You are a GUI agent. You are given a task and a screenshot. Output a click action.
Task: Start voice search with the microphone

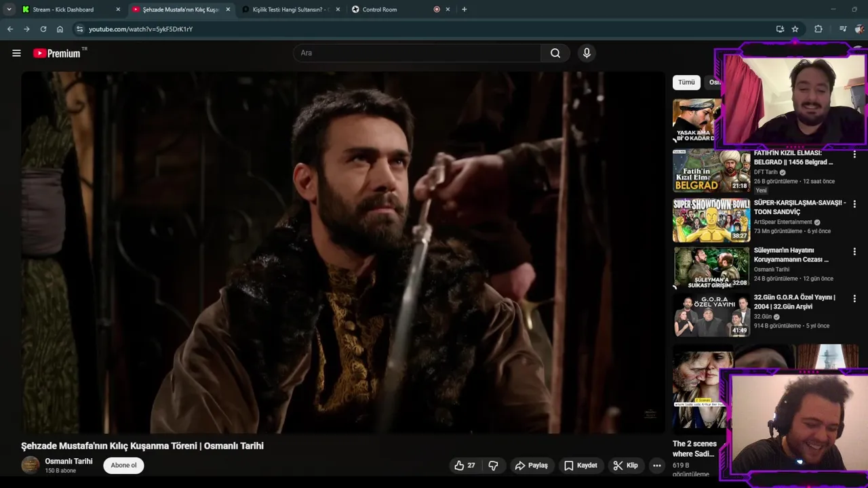(x=587, y=53)
